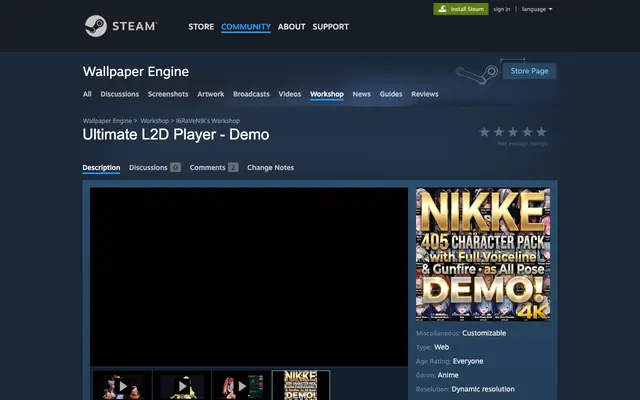Screen dimensions: 640x400
Task: Open the ABOUT menu
Action: [291, 27]
